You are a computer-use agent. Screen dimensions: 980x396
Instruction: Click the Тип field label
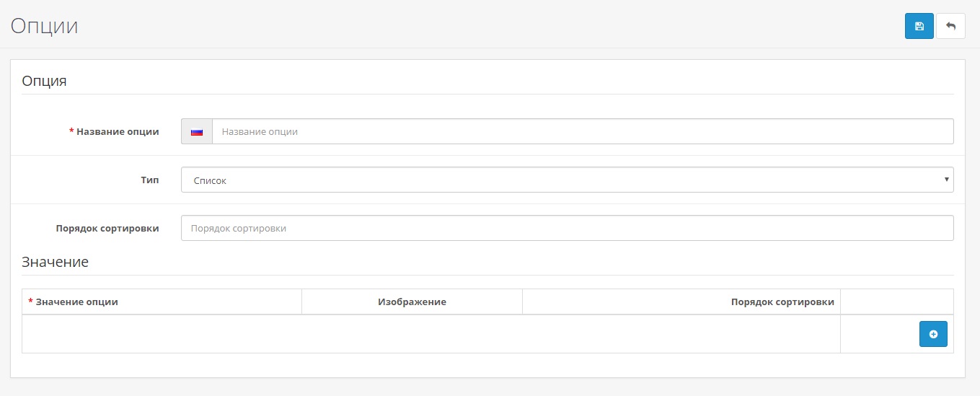[150, 180]
